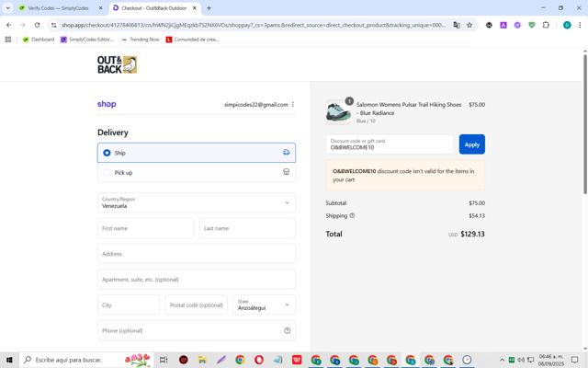Click the translate page icon
Viewport: 588px width, 368px height.
click(x=457, y=25)
